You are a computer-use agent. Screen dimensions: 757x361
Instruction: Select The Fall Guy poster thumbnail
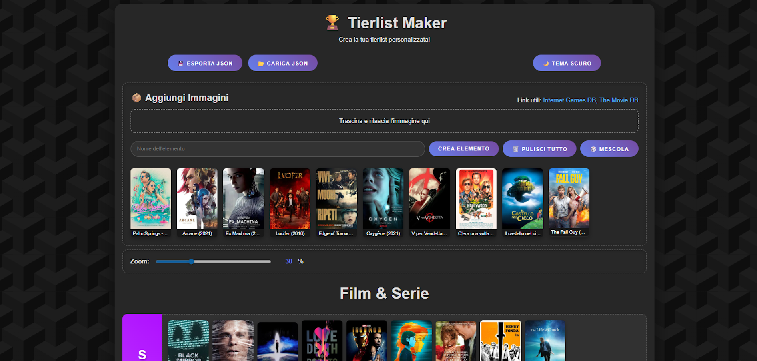569,198
